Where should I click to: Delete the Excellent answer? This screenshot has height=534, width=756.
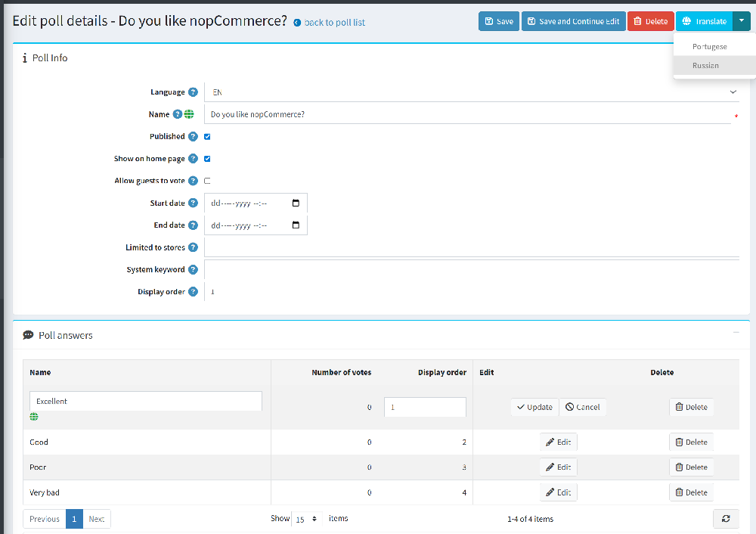692,407
